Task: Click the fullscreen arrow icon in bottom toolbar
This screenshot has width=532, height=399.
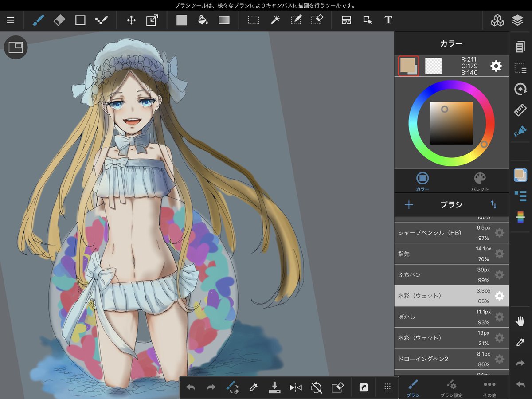Action: tap(364, 387)
